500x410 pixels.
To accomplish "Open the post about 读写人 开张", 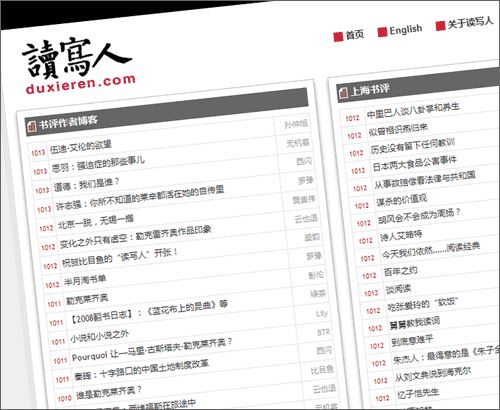I will (x=120, y=258).
